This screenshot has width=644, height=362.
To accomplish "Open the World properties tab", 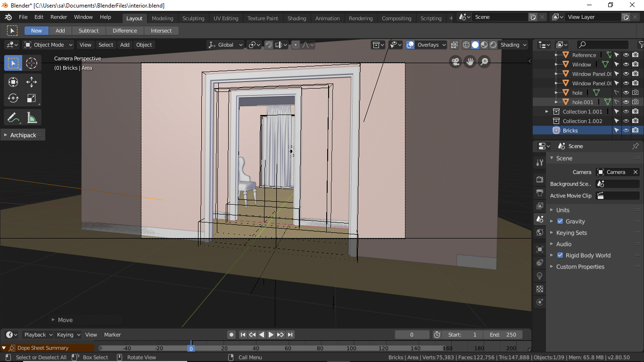I will (540, 232).
